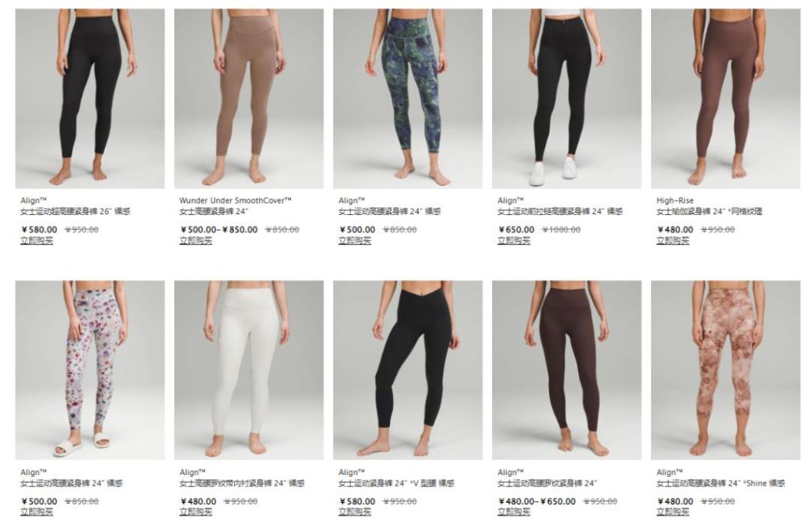The image size is (810, 532).
Task: Open the dark brown ribbed Align leggings image
Action: point(566,370)
